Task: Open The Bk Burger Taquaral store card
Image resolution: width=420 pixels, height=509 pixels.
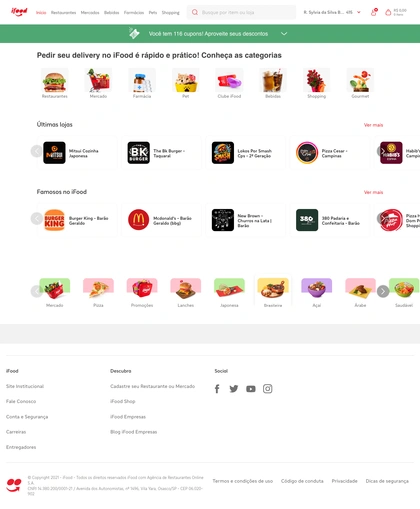Action: click(x=161, y=153)
